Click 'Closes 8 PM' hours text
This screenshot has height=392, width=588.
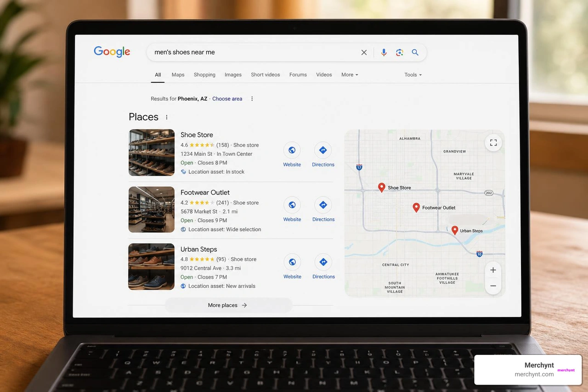pos(212,163)
